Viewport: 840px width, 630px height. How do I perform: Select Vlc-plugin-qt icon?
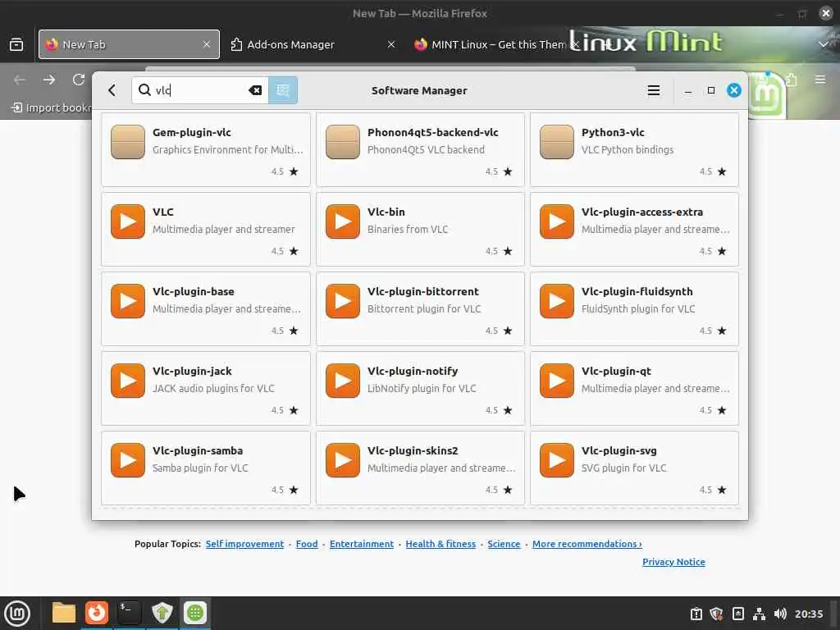point(557,381)
